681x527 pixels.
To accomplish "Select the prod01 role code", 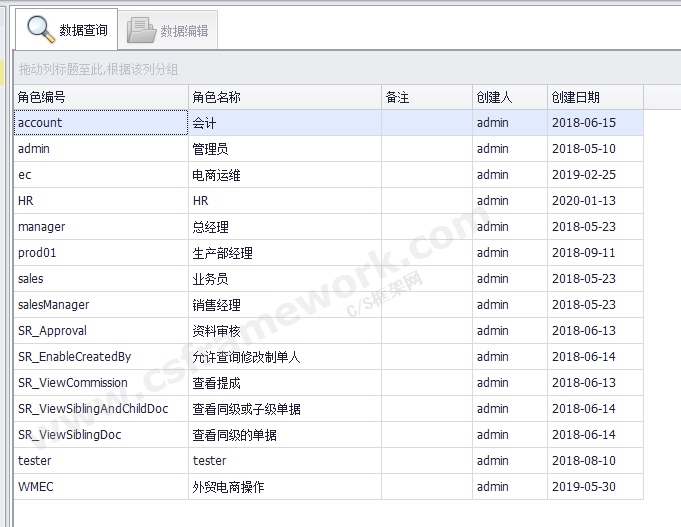I will 101,253.
